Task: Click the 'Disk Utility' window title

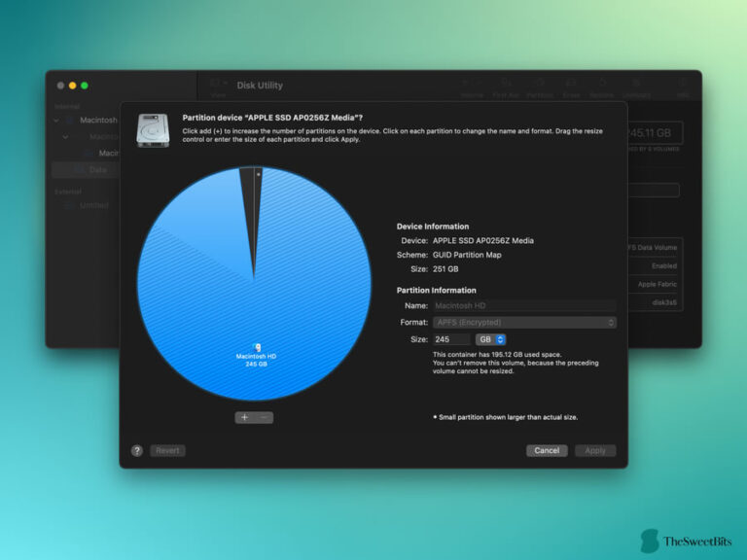Action: (x=260, y=86)
